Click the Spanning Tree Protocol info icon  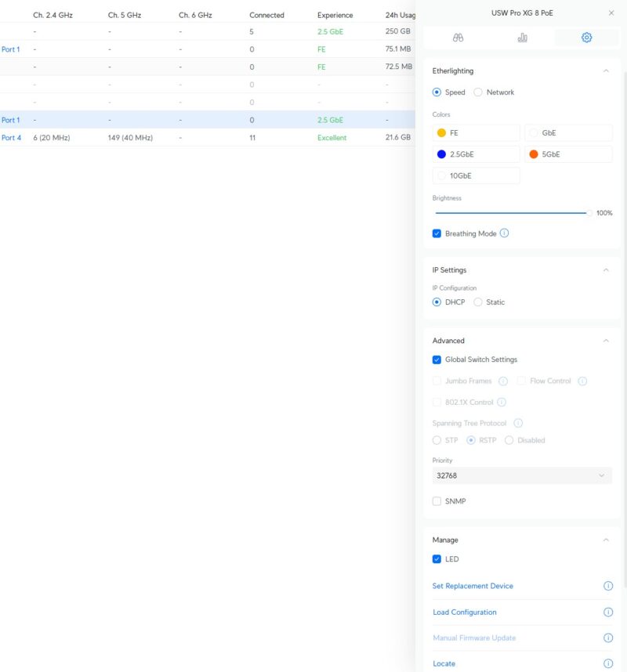click(x=518, y=423)
